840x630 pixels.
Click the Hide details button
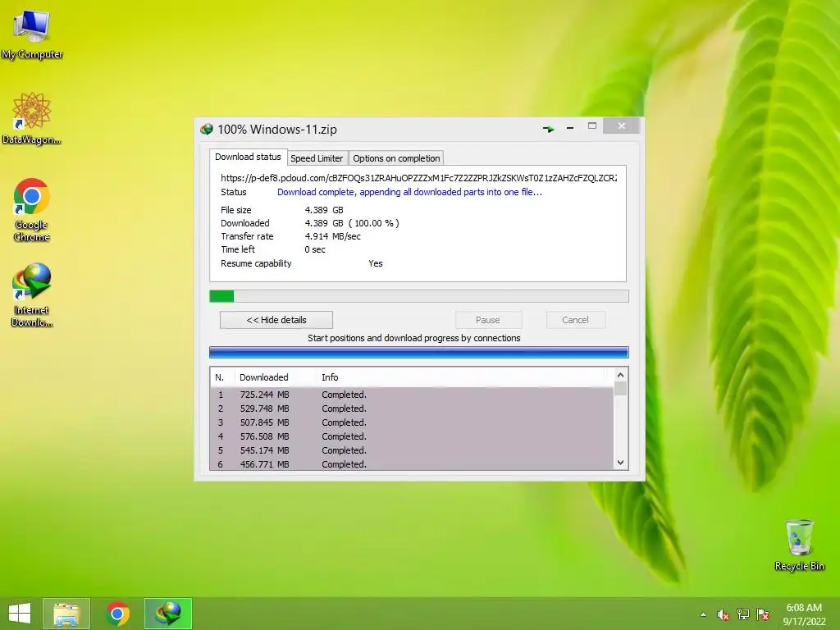pos(276,320)
